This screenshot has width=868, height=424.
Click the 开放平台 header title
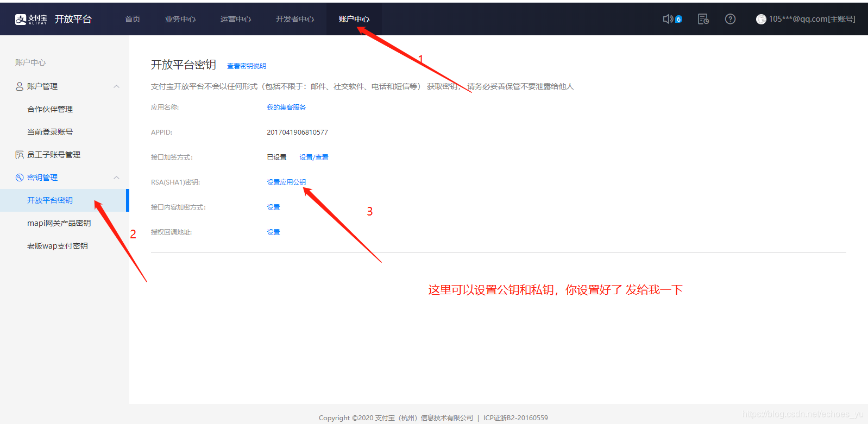[73, 19]
